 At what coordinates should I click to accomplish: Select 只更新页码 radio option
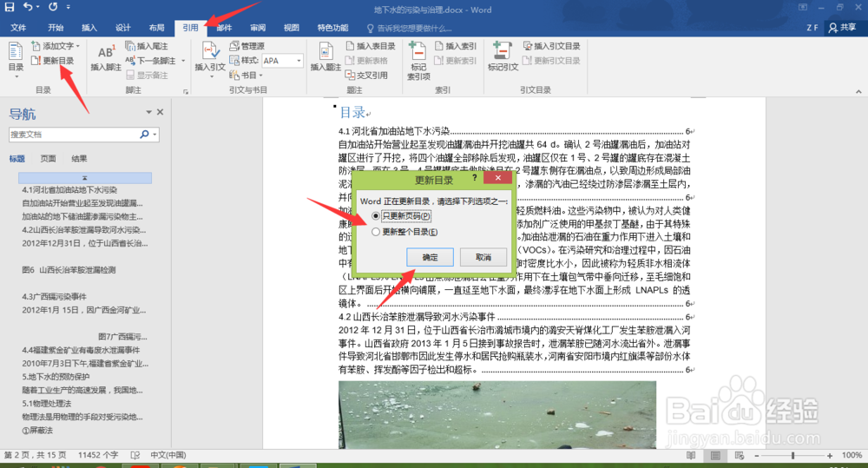(x=402, y=216)
